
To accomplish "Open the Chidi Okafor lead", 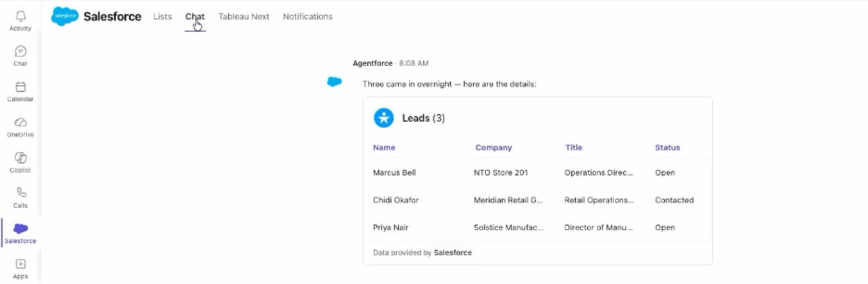I will 396,200.
